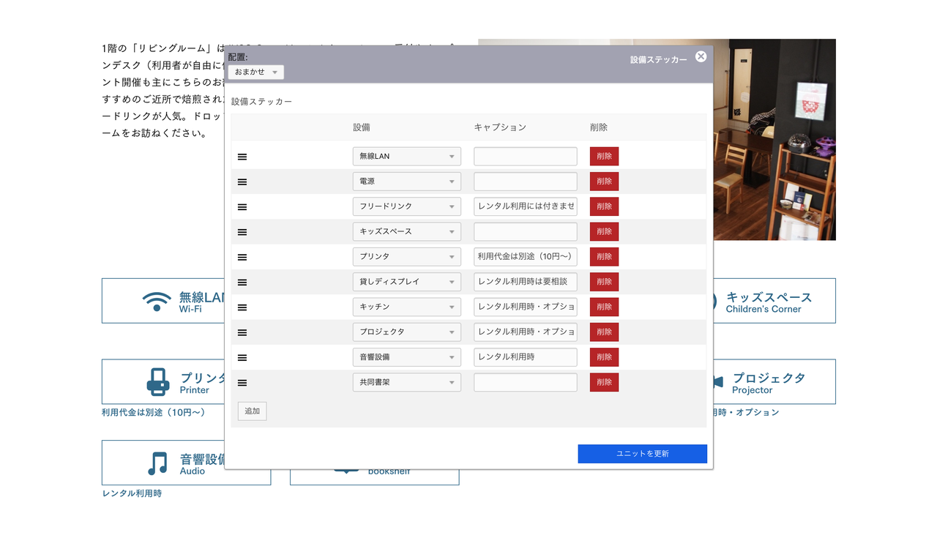Open the 貸しディスプレイ equipment dropdown

pyautogui.click(x=406, y=282)
